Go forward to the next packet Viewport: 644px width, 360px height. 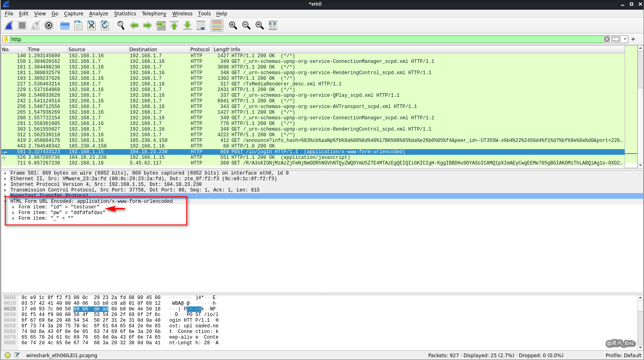[148, 25]
